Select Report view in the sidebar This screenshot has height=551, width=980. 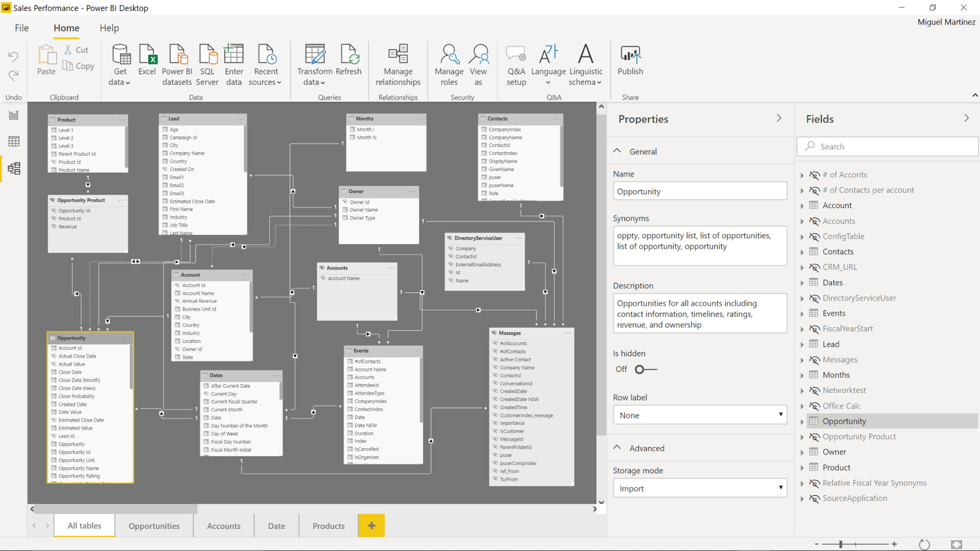(13, 115)
